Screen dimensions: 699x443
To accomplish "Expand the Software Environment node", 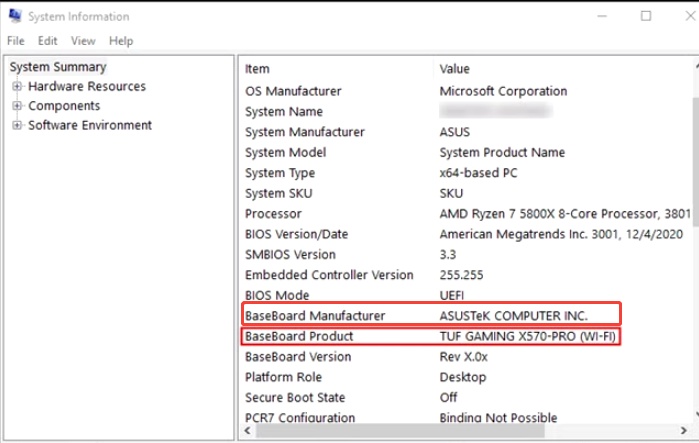I will [16, 125].
